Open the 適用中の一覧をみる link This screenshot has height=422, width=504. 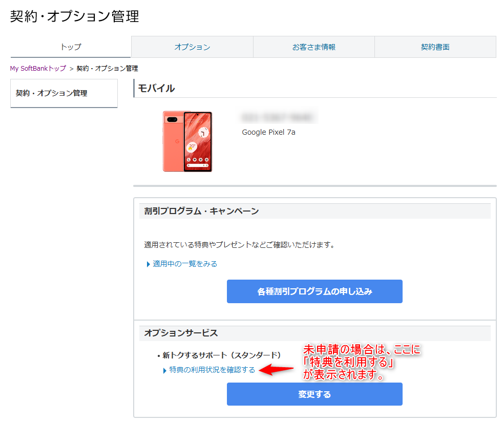(x=185, y=264)
